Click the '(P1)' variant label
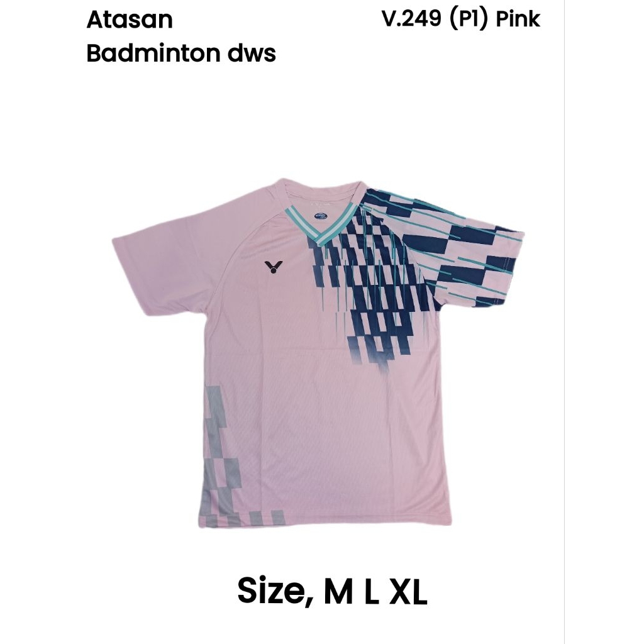 tap(469, 19)
